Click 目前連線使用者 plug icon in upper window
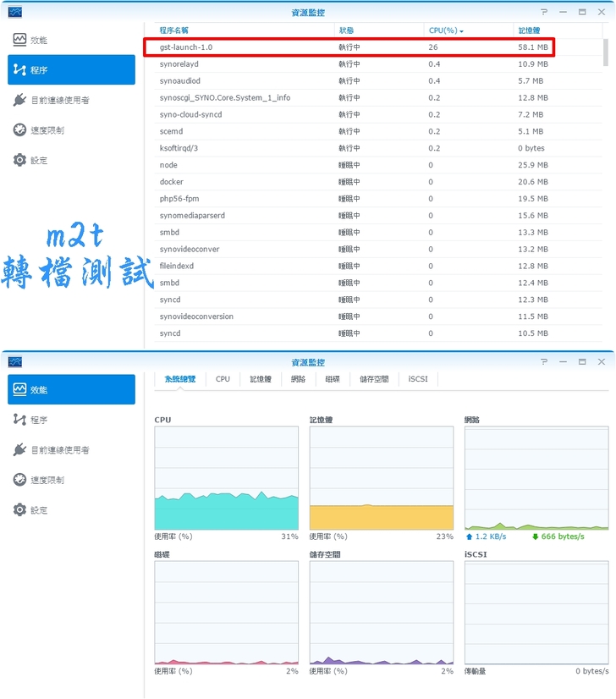 pyautogui.click(x=20, y=101)
